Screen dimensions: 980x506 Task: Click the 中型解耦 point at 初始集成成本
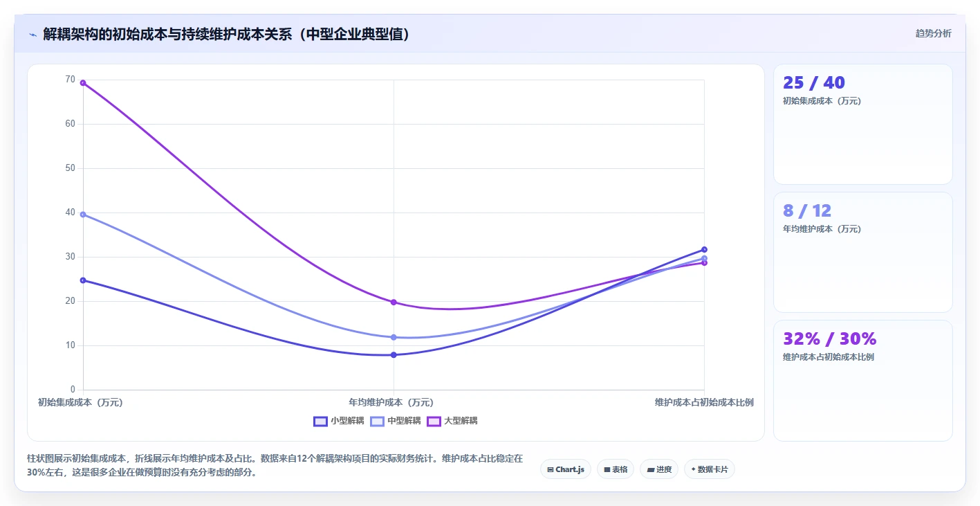[x=83, y=215]
